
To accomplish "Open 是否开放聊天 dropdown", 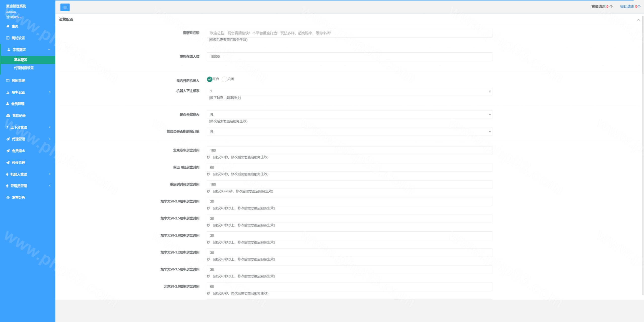I will click(349, 115).
